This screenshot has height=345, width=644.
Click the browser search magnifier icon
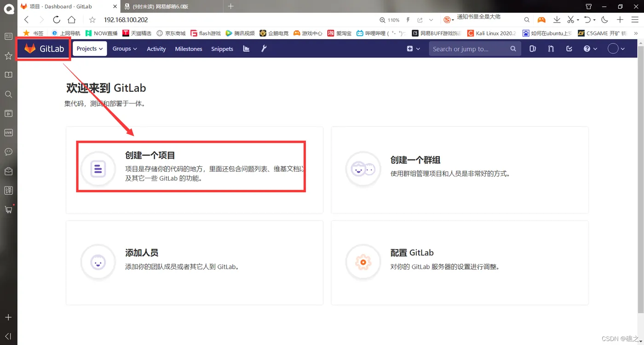[x=527, y=20]
